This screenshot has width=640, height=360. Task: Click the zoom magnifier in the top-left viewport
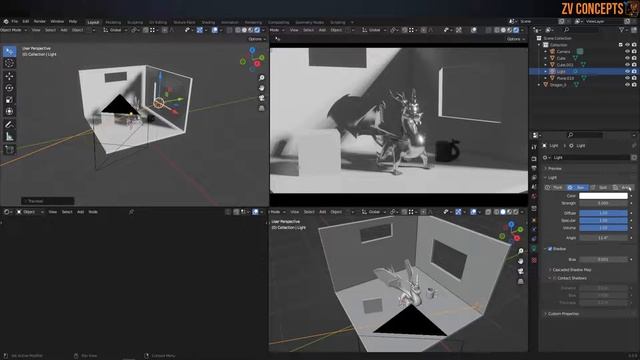[262, 78]
